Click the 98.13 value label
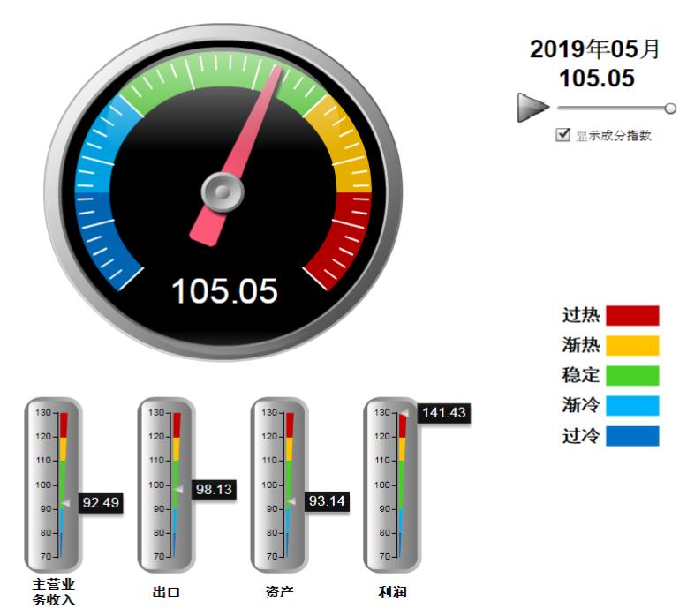 click(x=214, y=489)
